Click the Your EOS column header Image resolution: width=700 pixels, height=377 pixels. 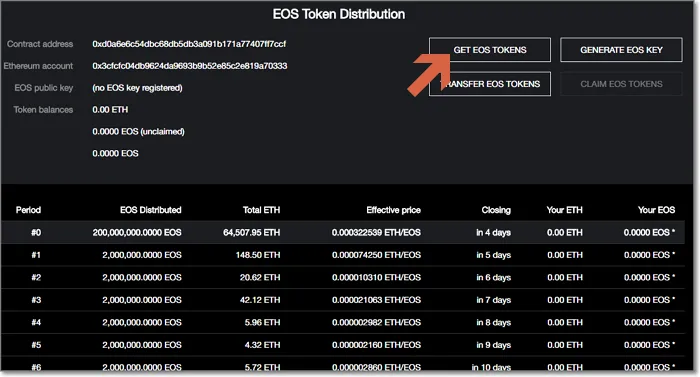(656, 210)
